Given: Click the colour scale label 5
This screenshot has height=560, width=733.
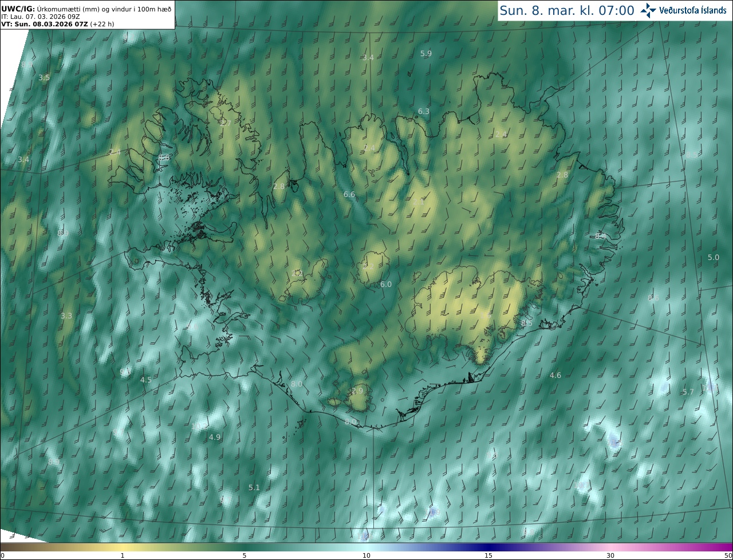Looking at the screenshot, I should 245,556.
